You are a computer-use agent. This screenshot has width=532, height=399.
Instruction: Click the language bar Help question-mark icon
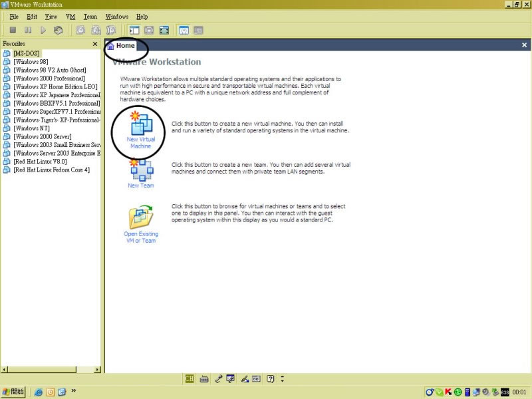point(271,378)
